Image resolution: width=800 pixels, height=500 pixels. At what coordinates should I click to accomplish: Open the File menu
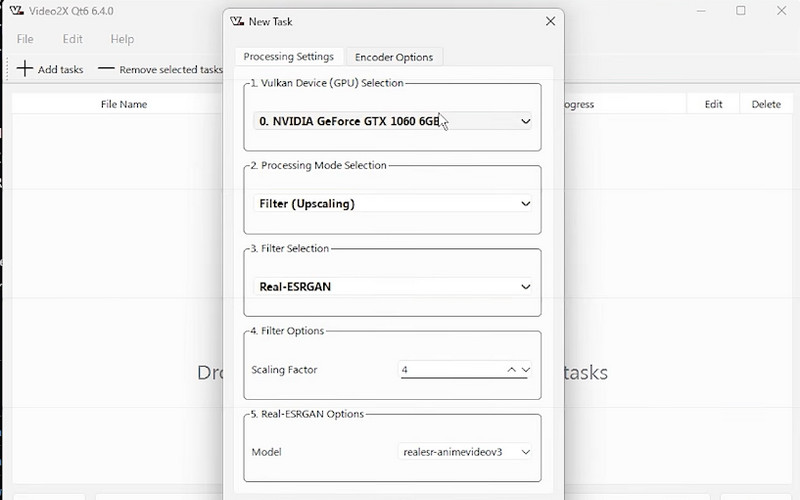pos(25,39)
